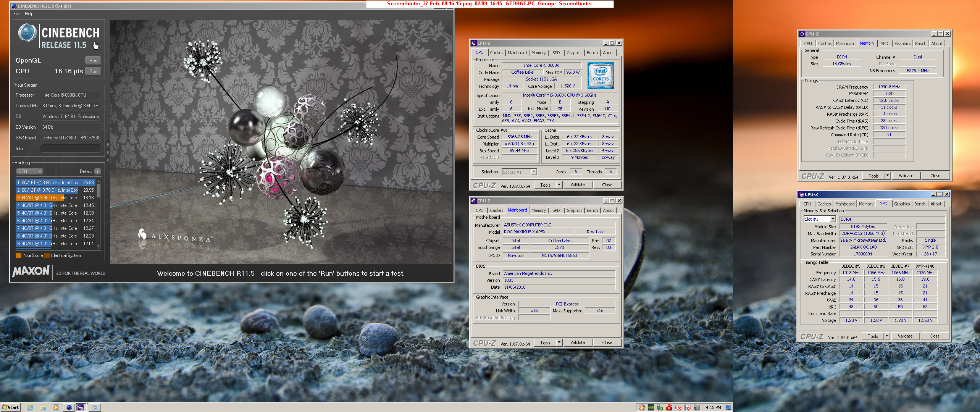Run the CPU benchmark in Cinebench
The image size is (980, 412).
pos(93,71)
